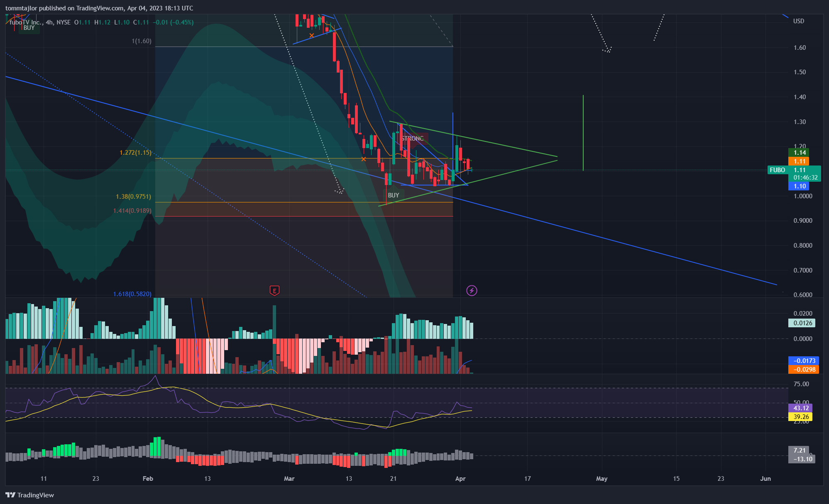Viewport: 829px width, 504px height.
Task: Click the orange X marker near 1.15
Action: 364,159
